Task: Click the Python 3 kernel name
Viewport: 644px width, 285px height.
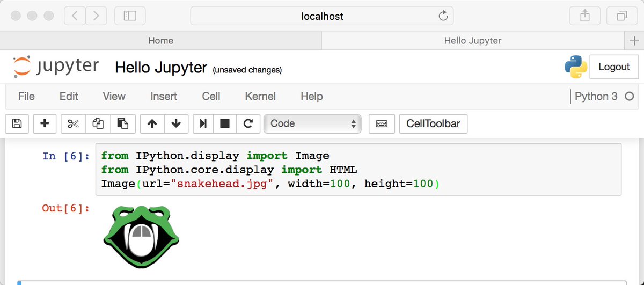Action: pyautogui.click(x=596, y=97)
